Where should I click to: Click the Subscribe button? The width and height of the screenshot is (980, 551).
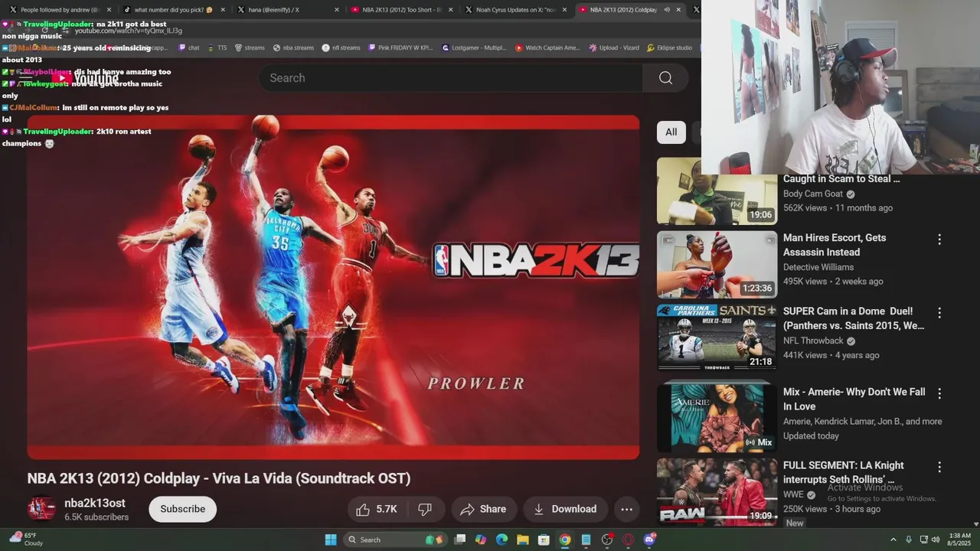coord(182,509)
